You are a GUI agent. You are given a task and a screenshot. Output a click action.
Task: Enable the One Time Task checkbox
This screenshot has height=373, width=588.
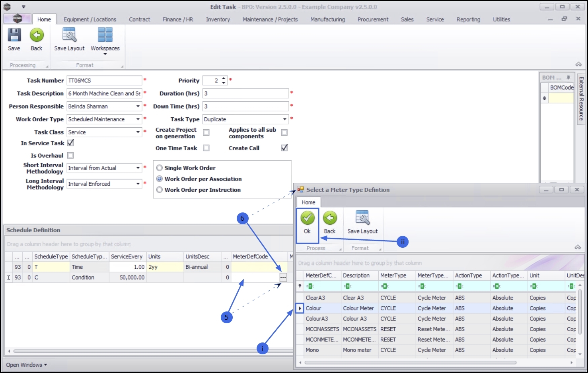206,148
